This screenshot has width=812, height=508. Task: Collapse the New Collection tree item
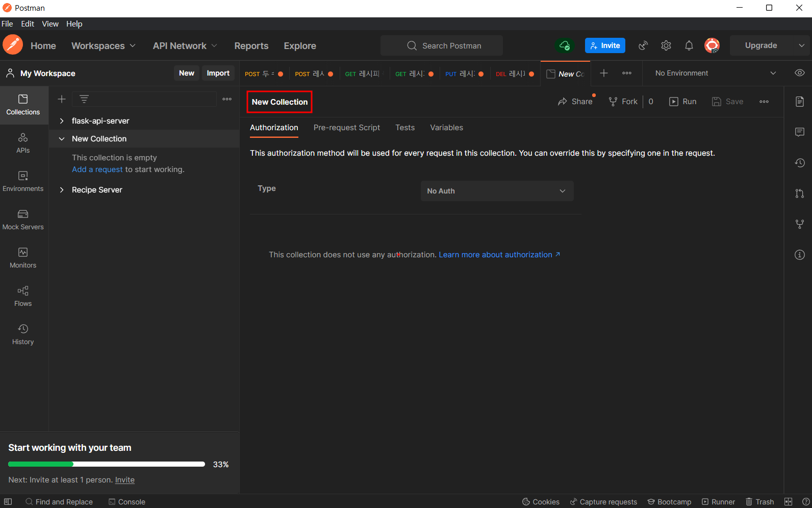[62, 139]
